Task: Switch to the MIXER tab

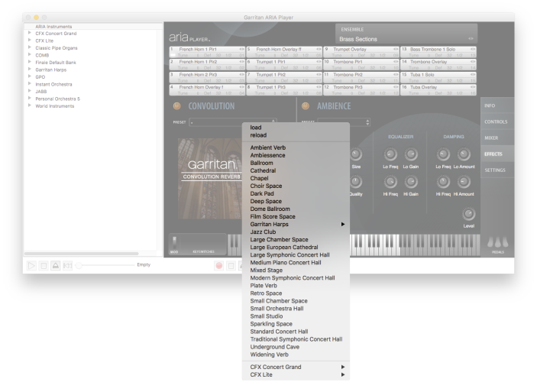Action: (x=497, y=138)
